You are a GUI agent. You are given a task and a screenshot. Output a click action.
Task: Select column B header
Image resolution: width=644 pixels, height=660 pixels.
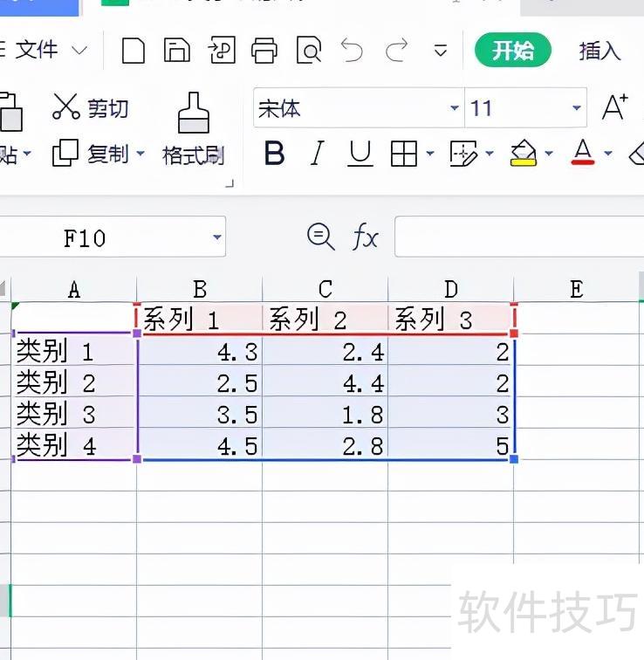[x=200, y=289]
